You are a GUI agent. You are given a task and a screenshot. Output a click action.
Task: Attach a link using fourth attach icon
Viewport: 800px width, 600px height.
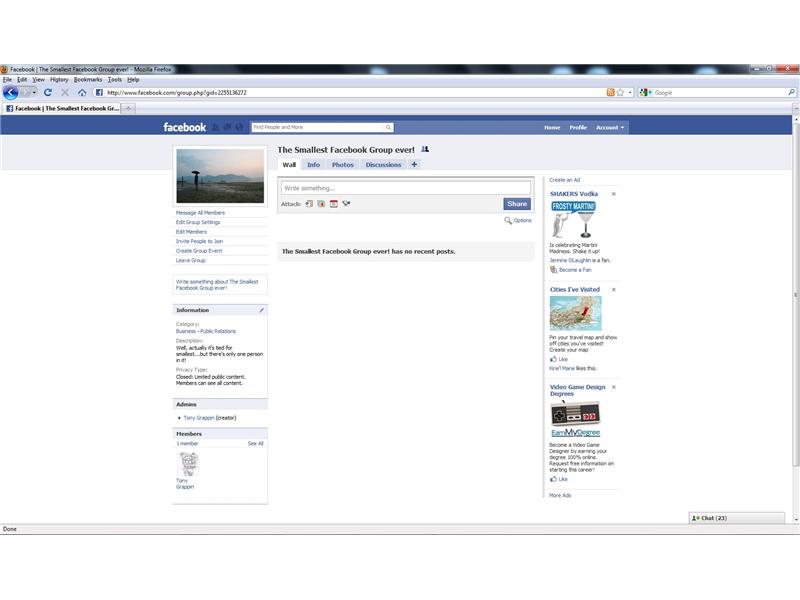click(346, 204)
